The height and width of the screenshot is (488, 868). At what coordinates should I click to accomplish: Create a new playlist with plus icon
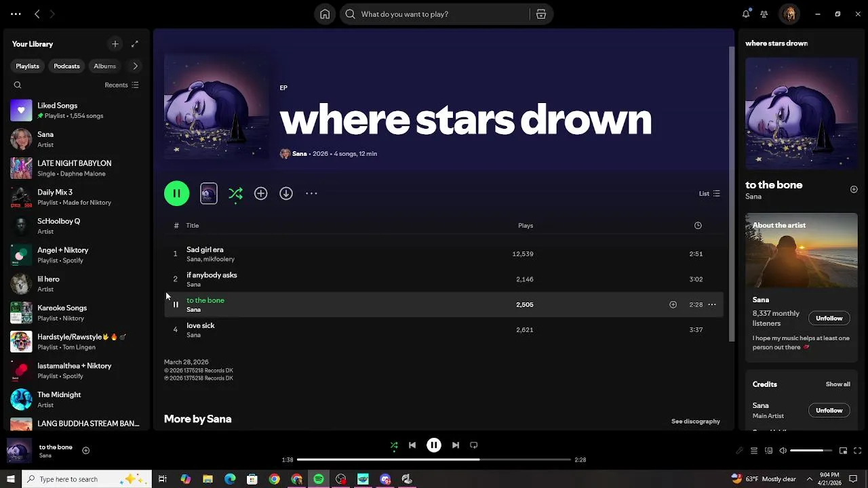[115, 44]
